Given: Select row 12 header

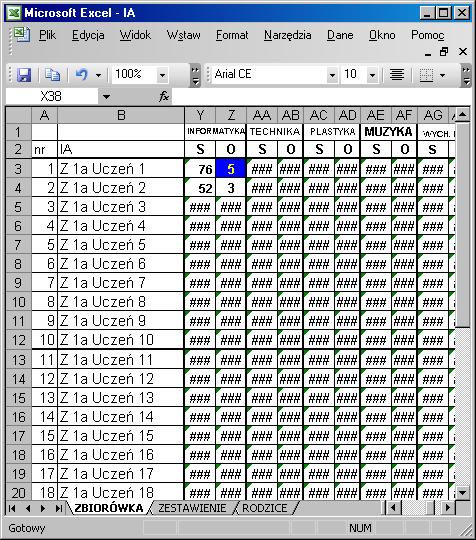Looking at the screenshot, I should pyautogui.click(x=19, y=340).
